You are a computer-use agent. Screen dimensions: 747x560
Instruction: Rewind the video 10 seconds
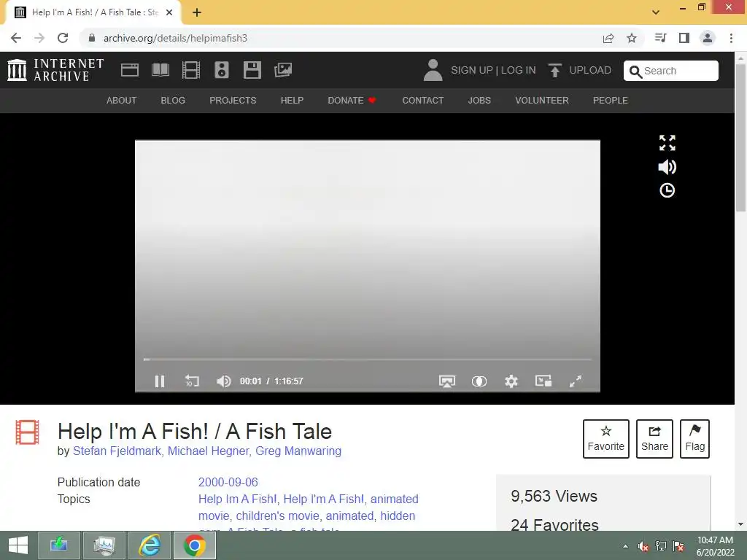pyautogui.click(x=192, y=381)
